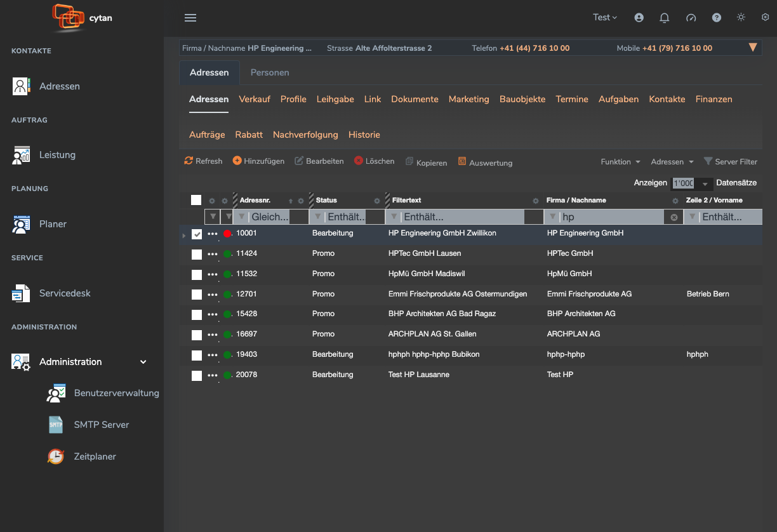Toggle the select-all header checkbox

[x=196, y=200]
